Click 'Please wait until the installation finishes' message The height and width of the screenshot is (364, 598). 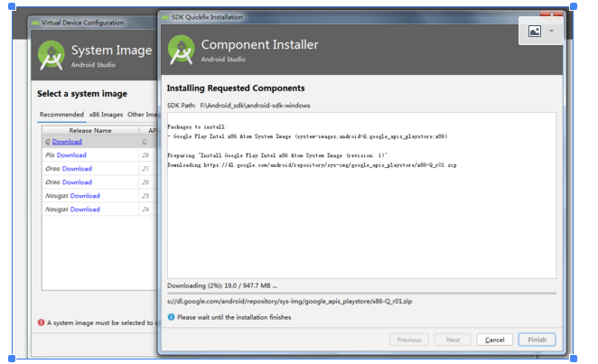pos(234,317)
